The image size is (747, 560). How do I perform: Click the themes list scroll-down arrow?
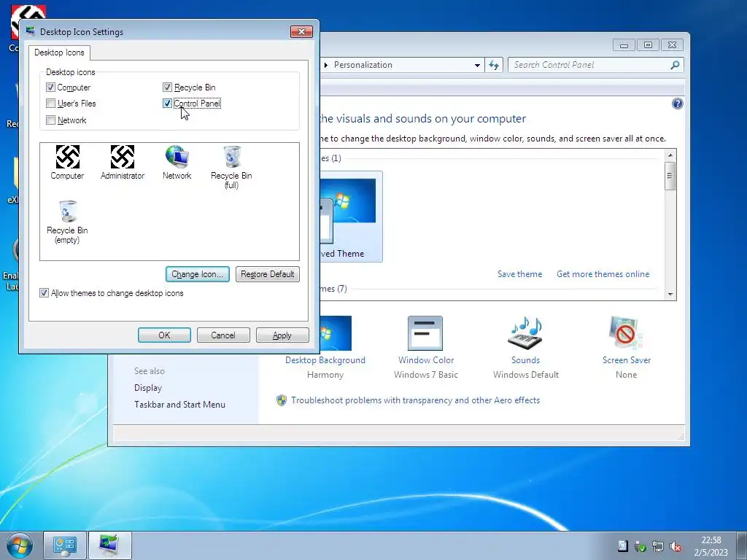pos(670,295)
